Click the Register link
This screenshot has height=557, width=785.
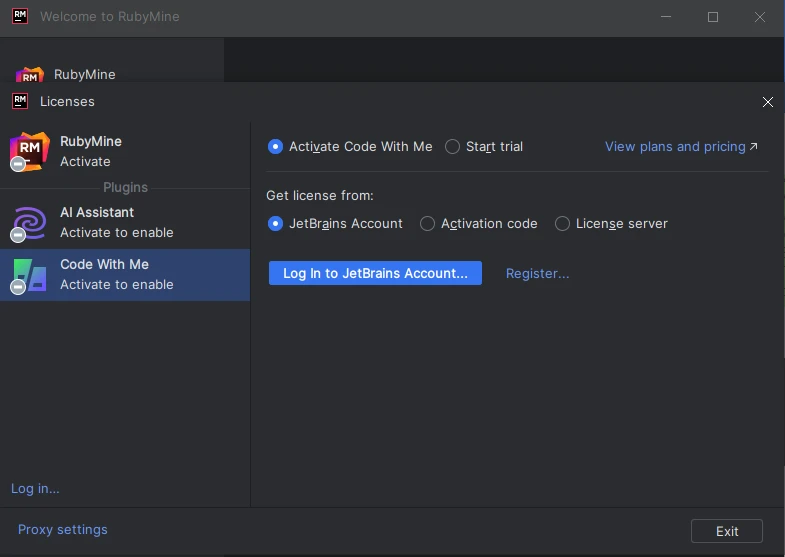point(537,273)
